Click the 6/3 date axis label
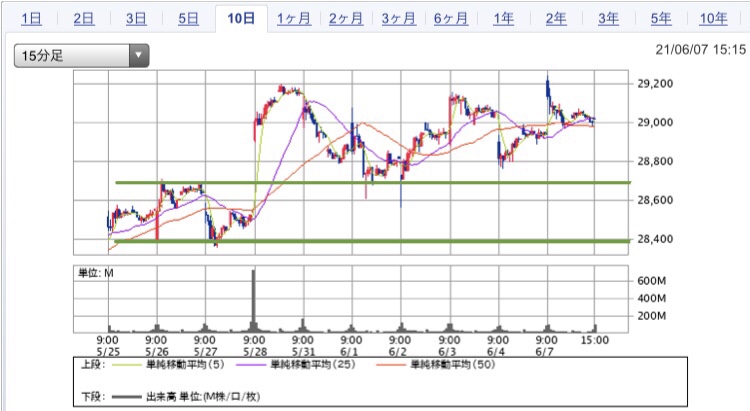Viewport: 750px width, 411px height. (x=447, y=352)
